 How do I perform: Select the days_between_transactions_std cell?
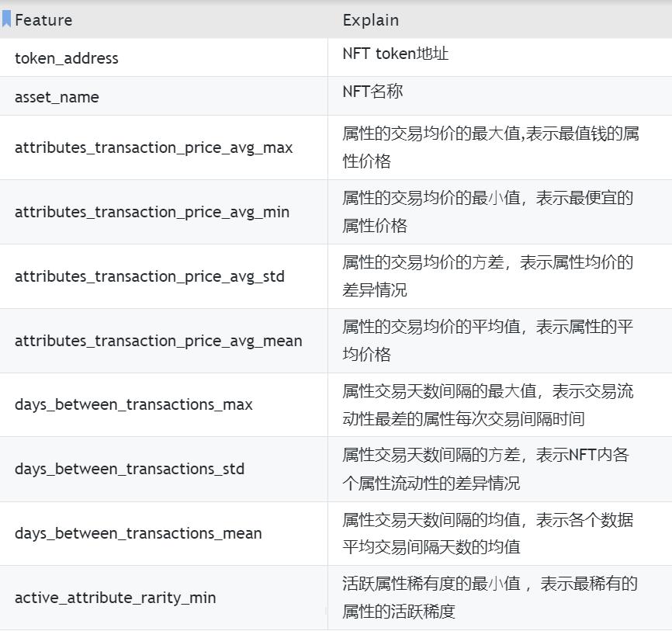(x=130, y=469)
